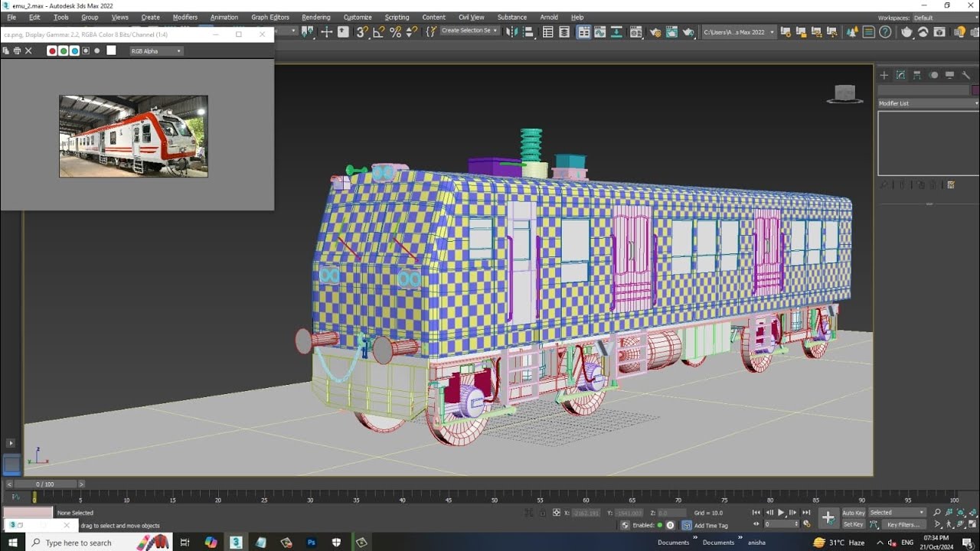The height and width of the screenshot is (551, 980).
Task: Open Time Configuration icon
Action: tap(806, 524)
